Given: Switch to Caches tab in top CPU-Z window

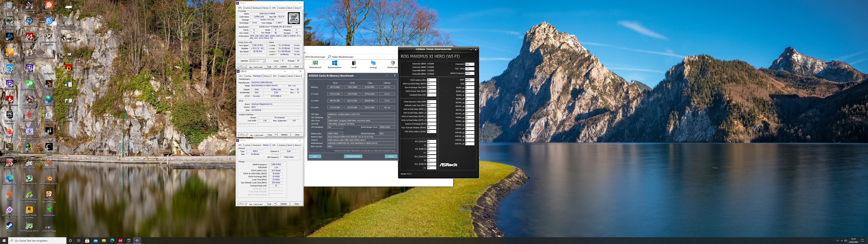Looking at the screenshot, I should pyautogui.click(x=248, y=8).
